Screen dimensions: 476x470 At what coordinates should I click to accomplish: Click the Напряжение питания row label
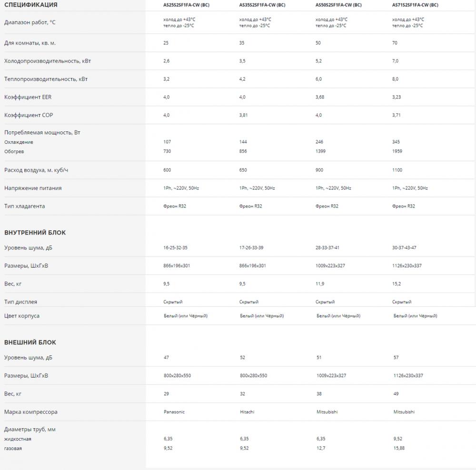pos(33,188)
